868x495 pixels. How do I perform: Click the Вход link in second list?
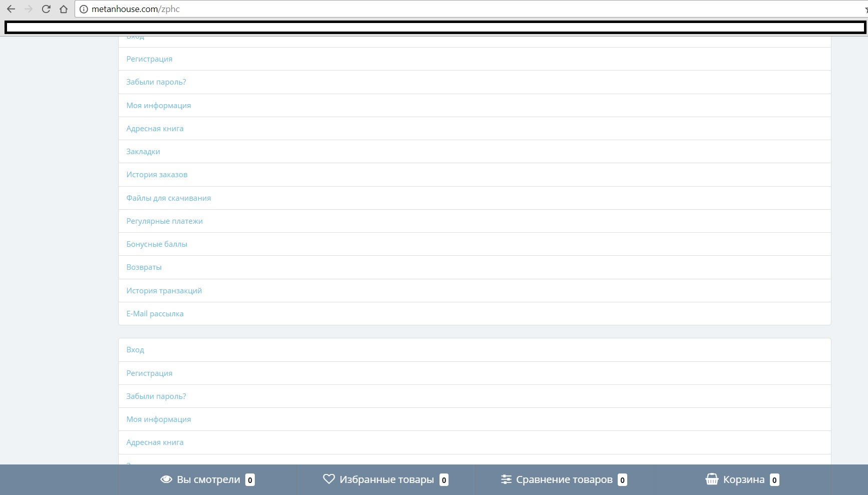[x=135, y=350]
